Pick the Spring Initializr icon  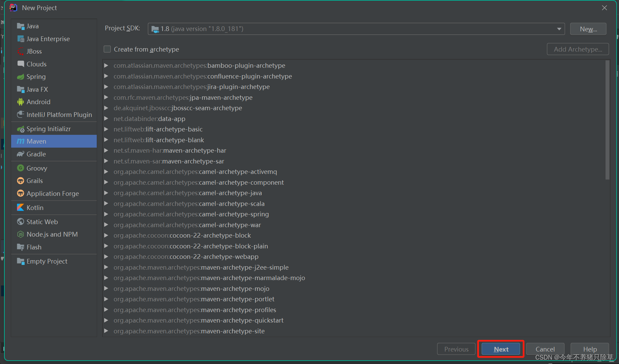click(21, 129)
